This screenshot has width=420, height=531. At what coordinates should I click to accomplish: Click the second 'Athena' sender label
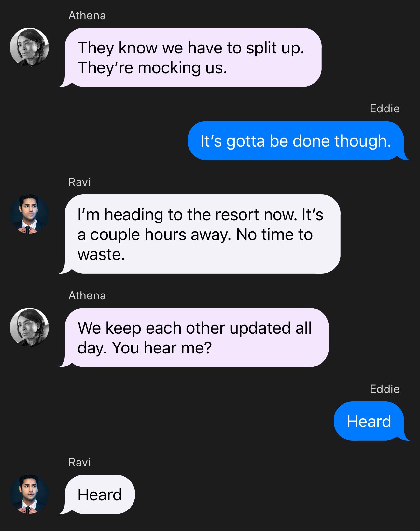pyautogui.click(x=87, y=295)
